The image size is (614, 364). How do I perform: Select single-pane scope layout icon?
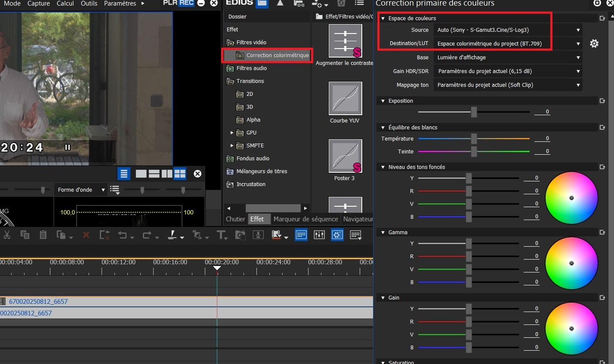[141, 174]
